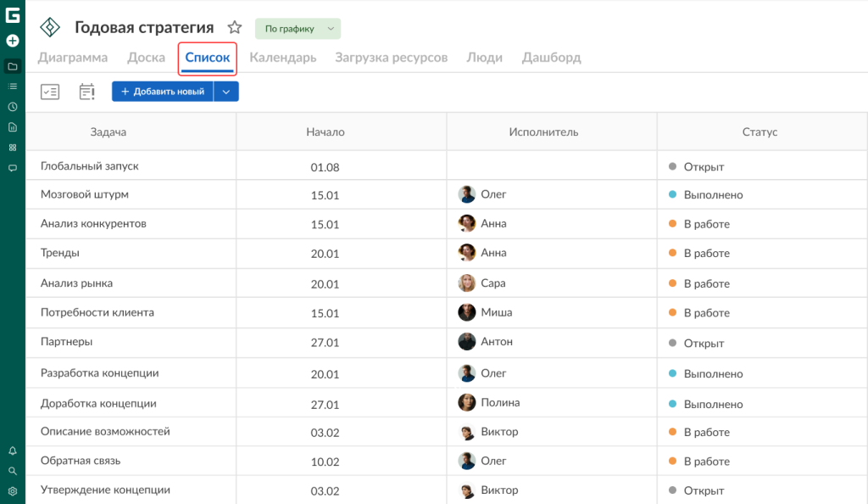Viewport: 868px width, 504px height.
Task: Open the comments chat icon in sidebar
Action: pyautogui.click(x=12, y=168)
